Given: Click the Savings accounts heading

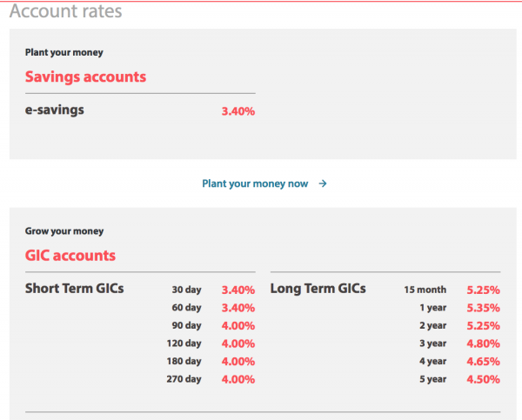Looking at the screenshot, I should (85, 77).
